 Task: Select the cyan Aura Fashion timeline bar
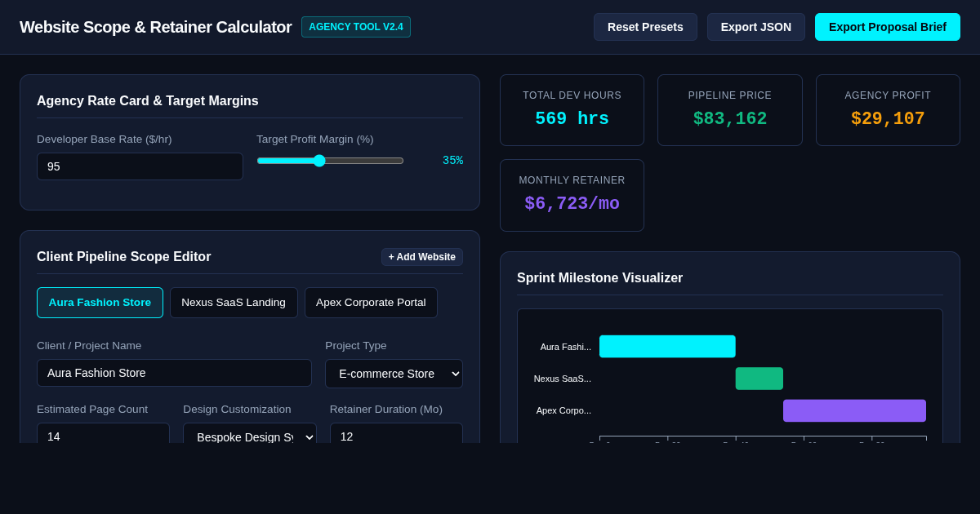(x=667, y=347)
